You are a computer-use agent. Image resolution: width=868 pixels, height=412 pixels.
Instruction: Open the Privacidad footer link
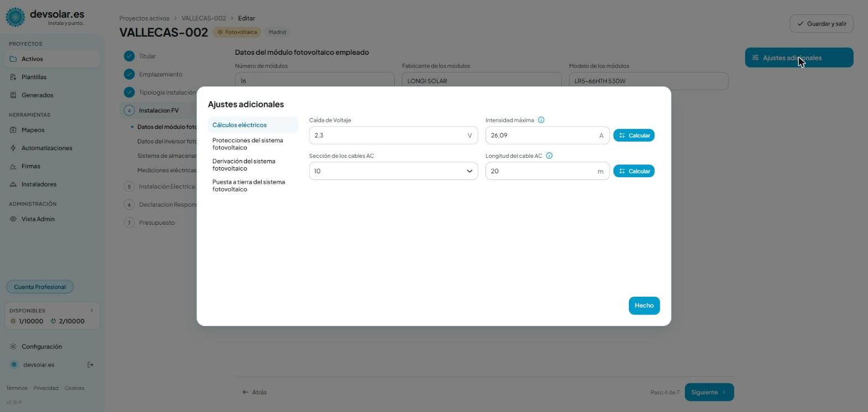tap(46, 388)
